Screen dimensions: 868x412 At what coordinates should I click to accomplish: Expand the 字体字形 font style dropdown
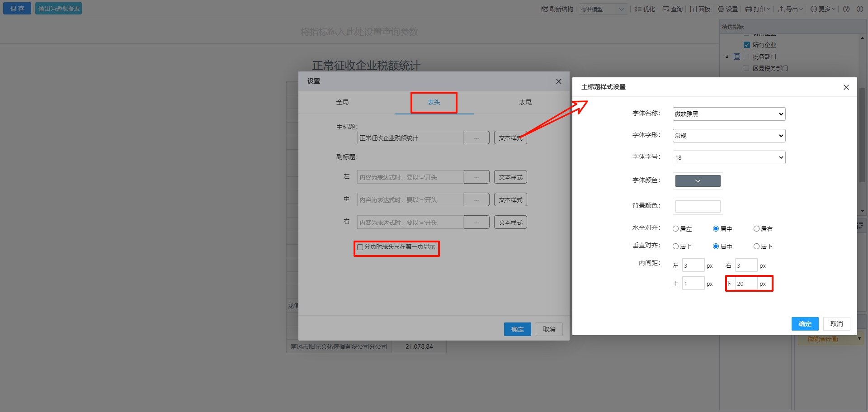coord(729,136)
